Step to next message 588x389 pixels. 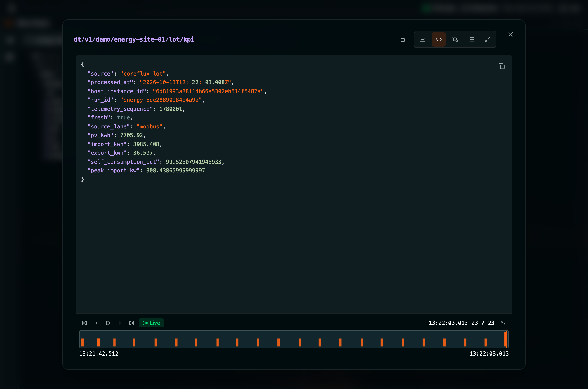pyautogui.click(x=120, y=323)
